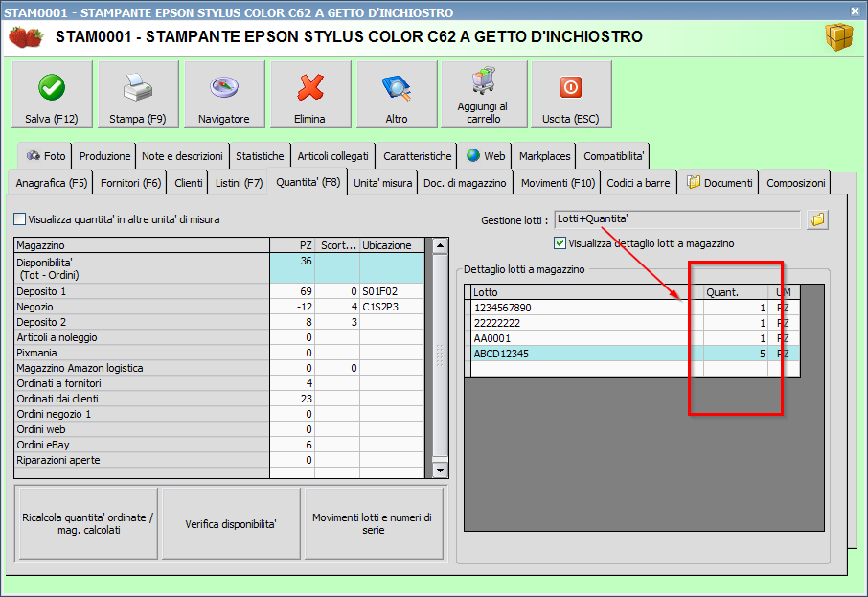Viewport: 868px width, 597px height.
Task: Open the Compatibilita' tab
Action: 613,156
